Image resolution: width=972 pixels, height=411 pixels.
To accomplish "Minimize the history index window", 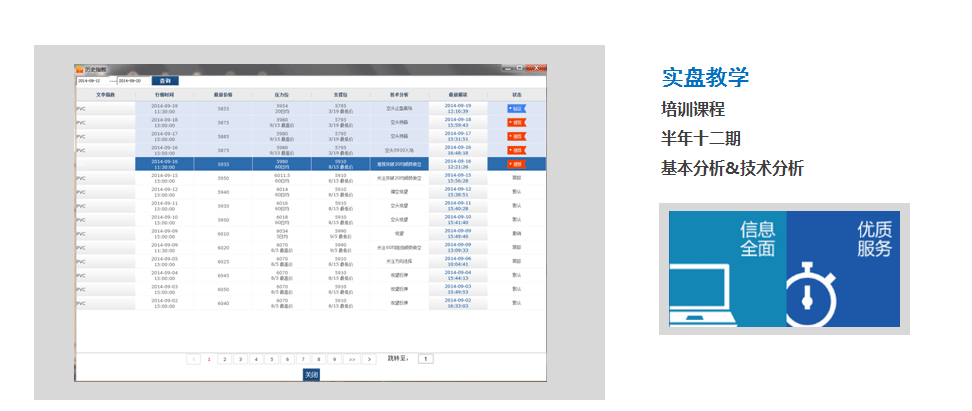I will [x=508, y=68].
